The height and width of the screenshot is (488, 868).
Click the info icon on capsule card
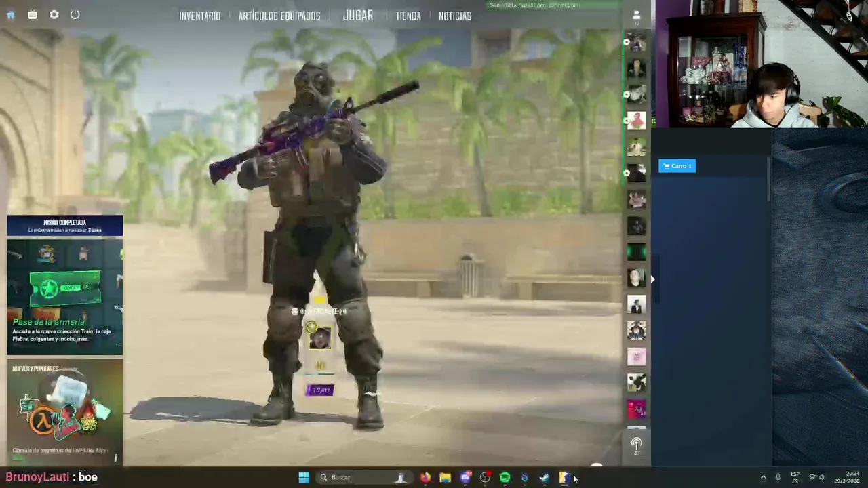click(115, 458)
